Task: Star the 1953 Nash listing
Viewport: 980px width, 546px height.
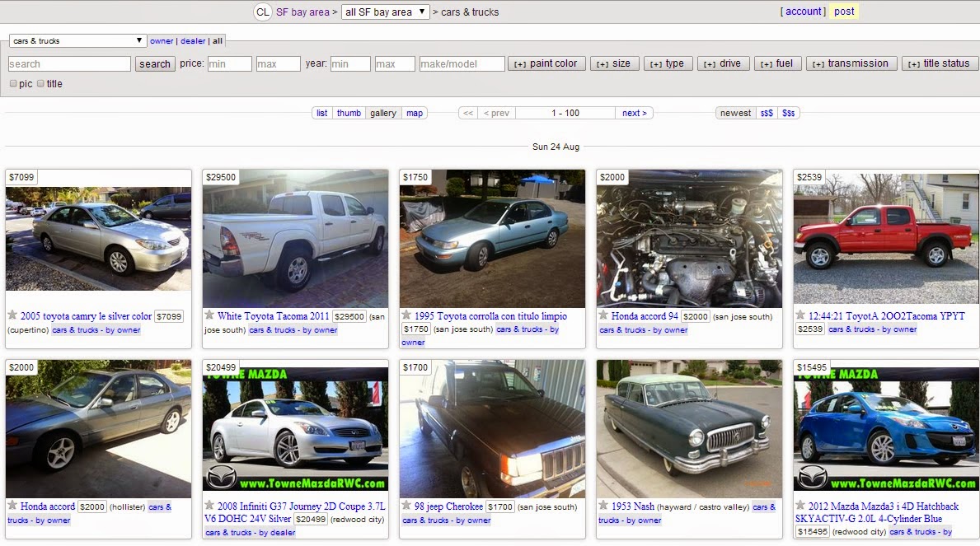Action: tap(603, 505)
